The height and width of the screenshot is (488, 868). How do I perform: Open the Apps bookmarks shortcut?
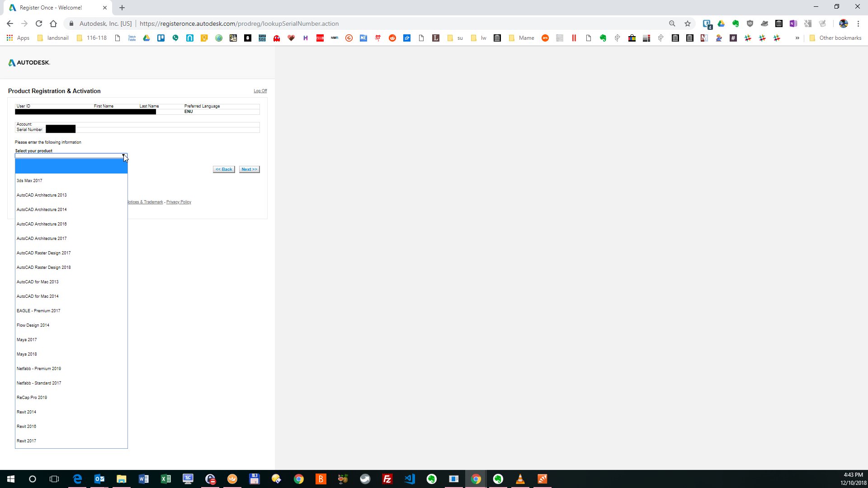coord(18,38)
